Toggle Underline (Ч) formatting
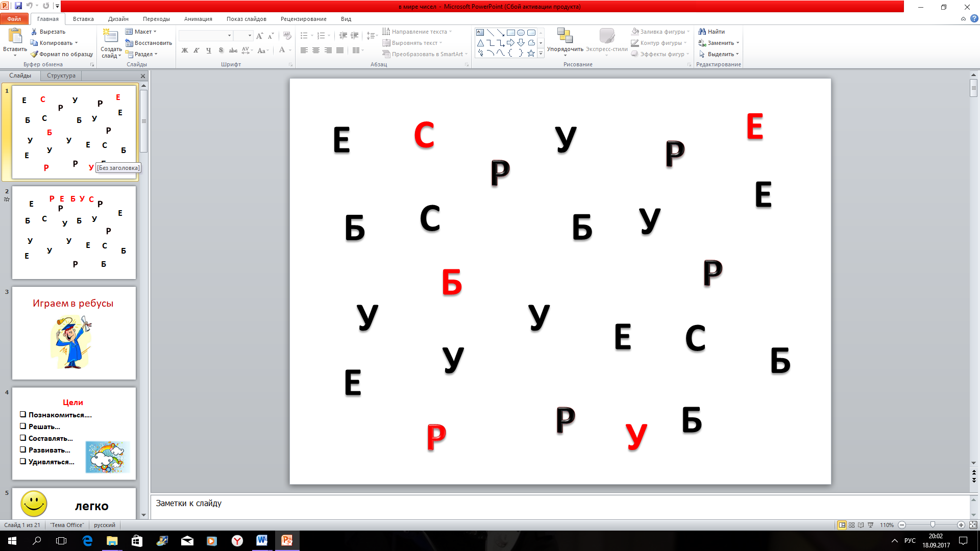 click(x=209, y=50)
